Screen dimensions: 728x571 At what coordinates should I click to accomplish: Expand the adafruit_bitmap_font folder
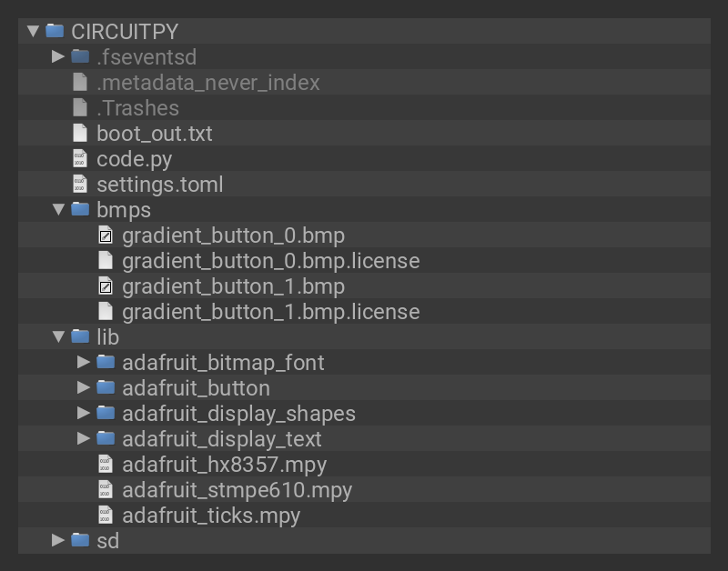tap(84, 363)
